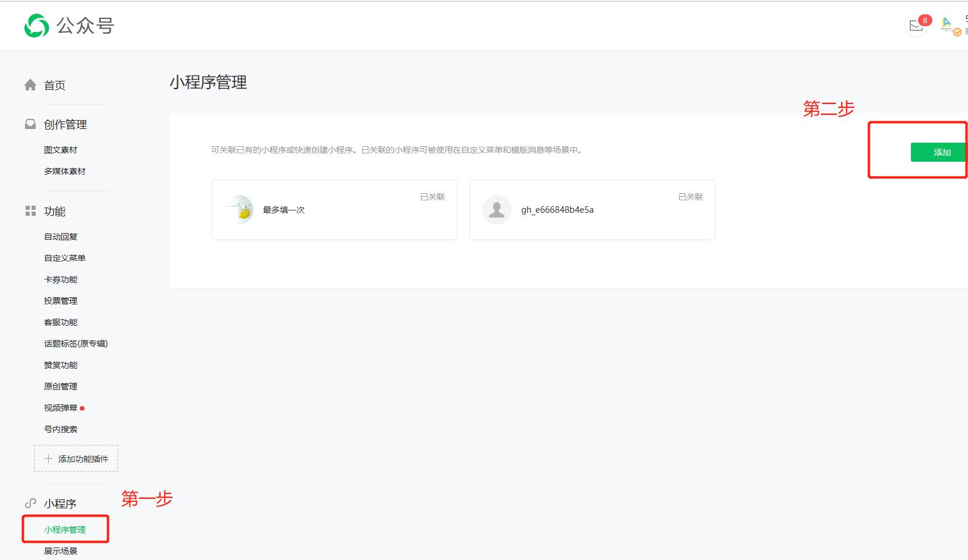Click the home icon beside 首页
Screen dimensions: 968x560
pyautogui.click(x=30, y=84)
